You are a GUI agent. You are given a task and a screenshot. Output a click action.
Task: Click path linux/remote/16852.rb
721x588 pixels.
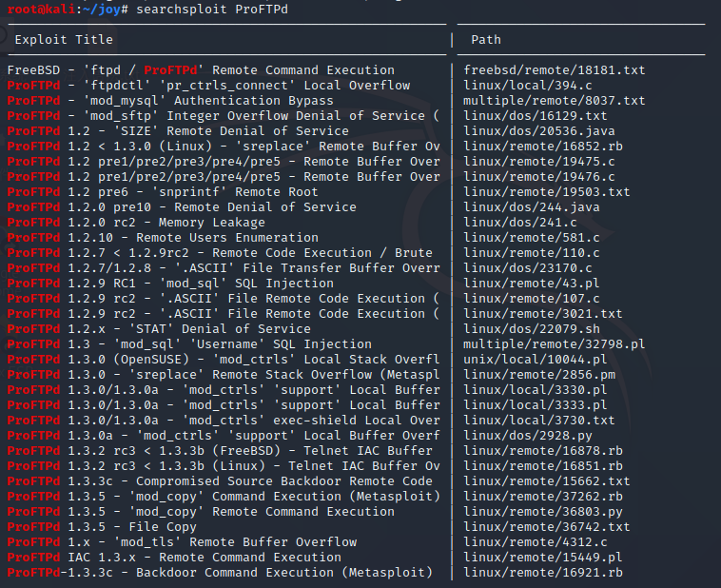coord(542,146)
